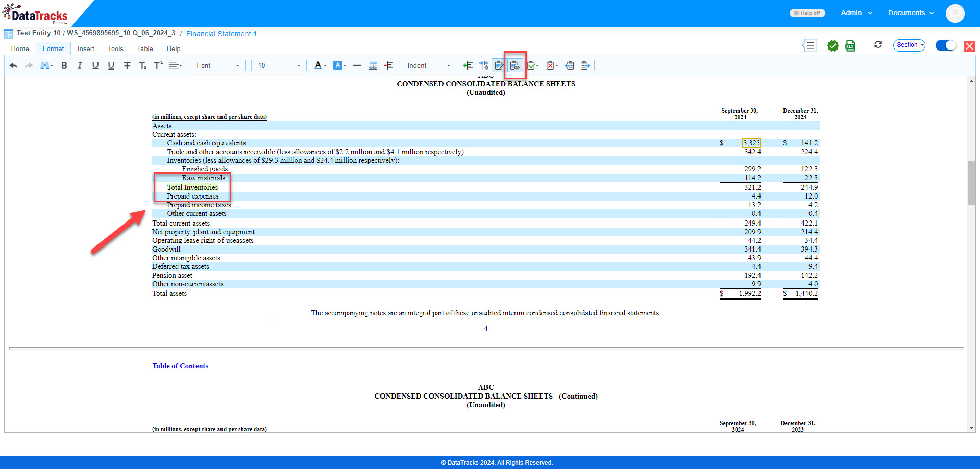Insert a horizontal line
This screenshot has height=469, width=980.
[357, 65]
